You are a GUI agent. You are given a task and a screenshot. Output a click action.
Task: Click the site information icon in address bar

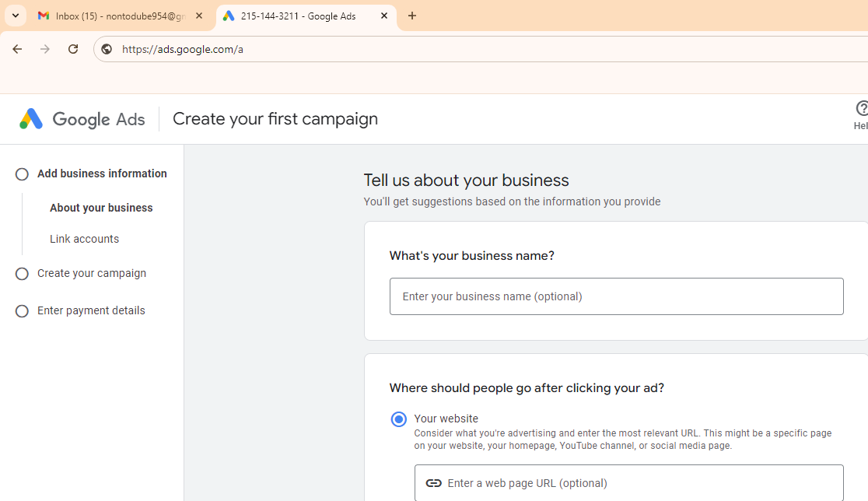[107, 49]
